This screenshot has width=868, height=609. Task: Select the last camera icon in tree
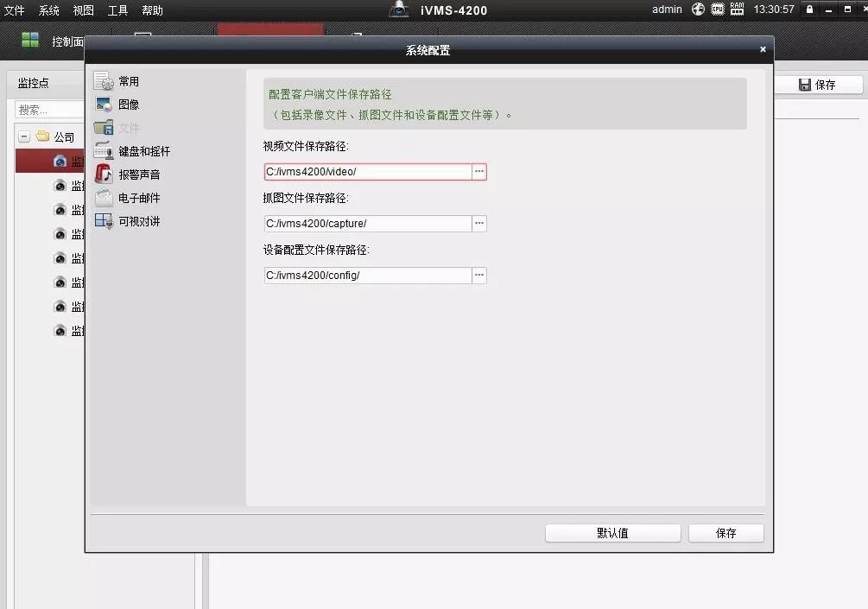60,331
